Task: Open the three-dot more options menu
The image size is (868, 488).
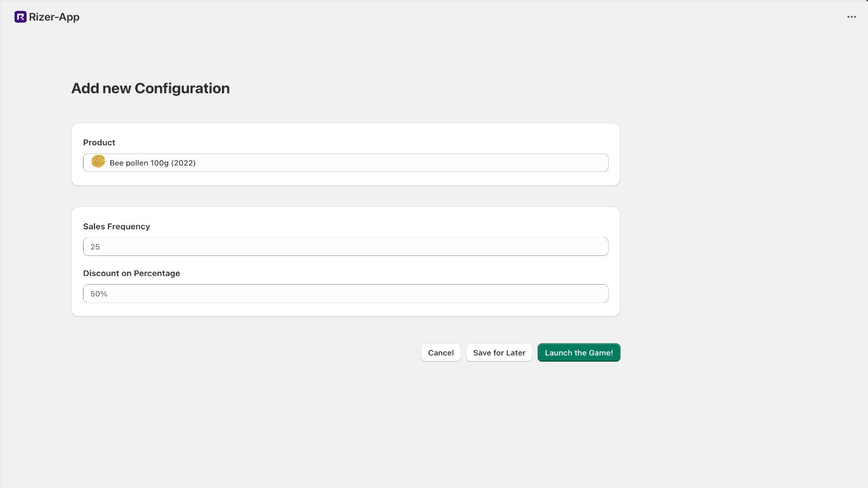Action: (x=852, y=17)
